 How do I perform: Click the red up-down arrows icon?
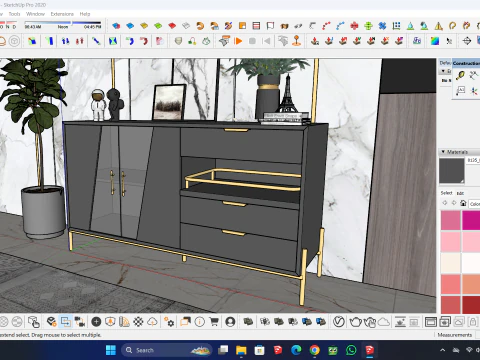click(x=79, y=41)
